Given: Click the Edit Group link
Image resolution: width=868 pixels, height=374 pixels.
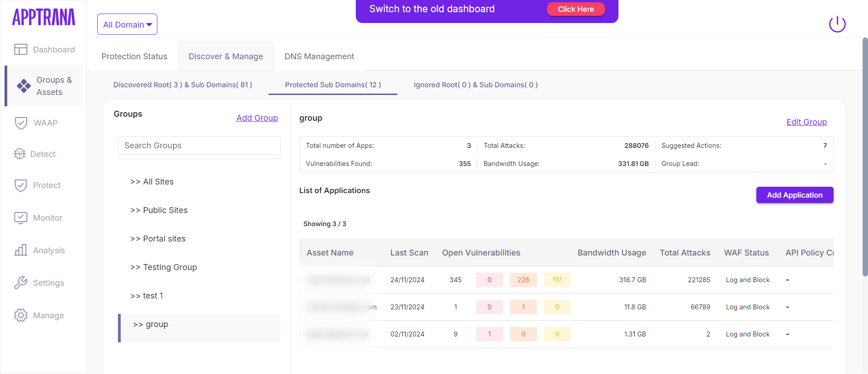Looking at the screenshot, I should coord(806,122).
